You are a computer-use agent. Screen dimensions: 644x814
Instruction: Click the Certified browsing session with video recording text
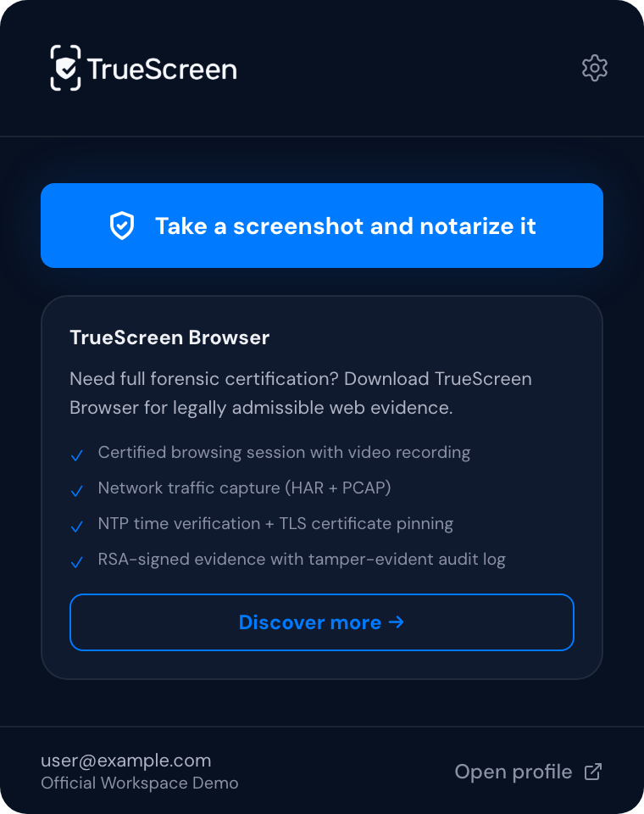pyautogui.click(x=284, y=452)
